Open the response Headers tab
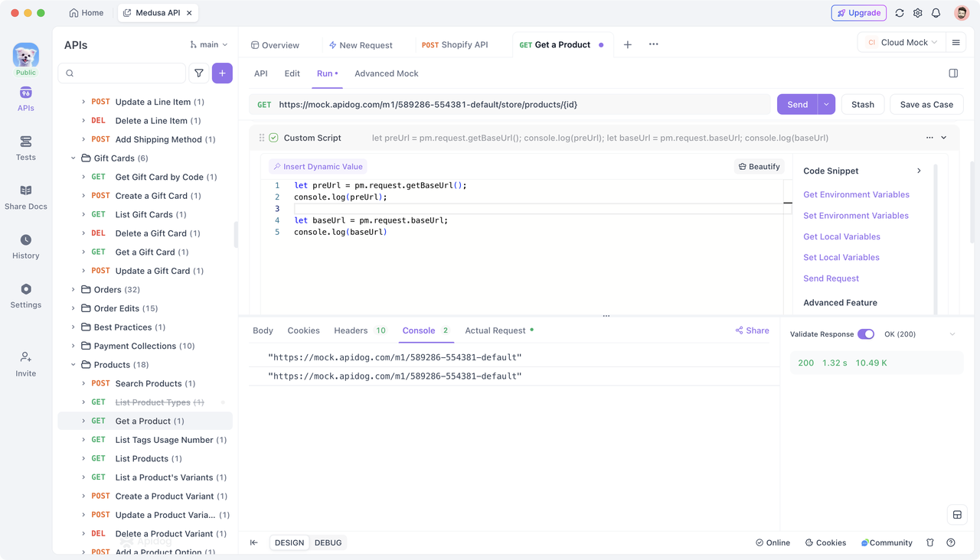 click(x=360, y=330)
